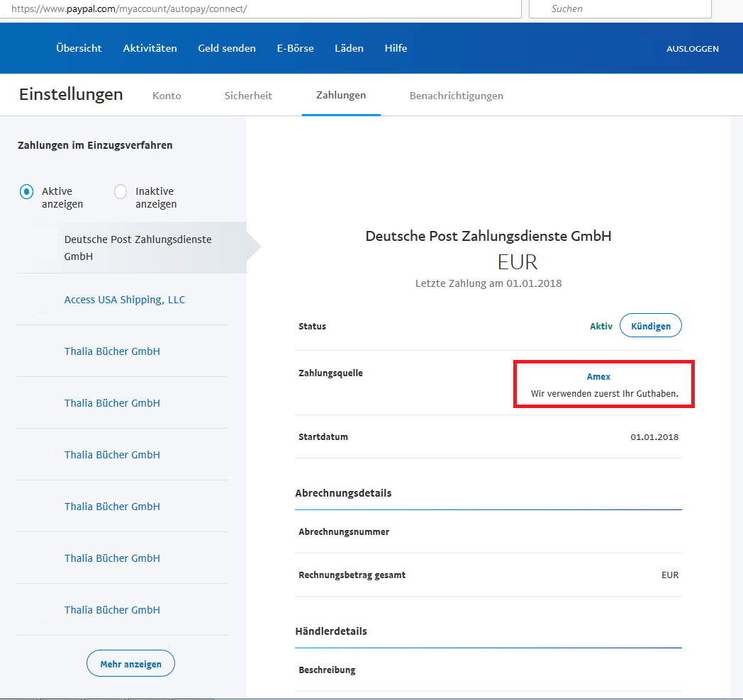Open the Übersicht navigation item
This screenshot has height=700, width=743.
79,48
